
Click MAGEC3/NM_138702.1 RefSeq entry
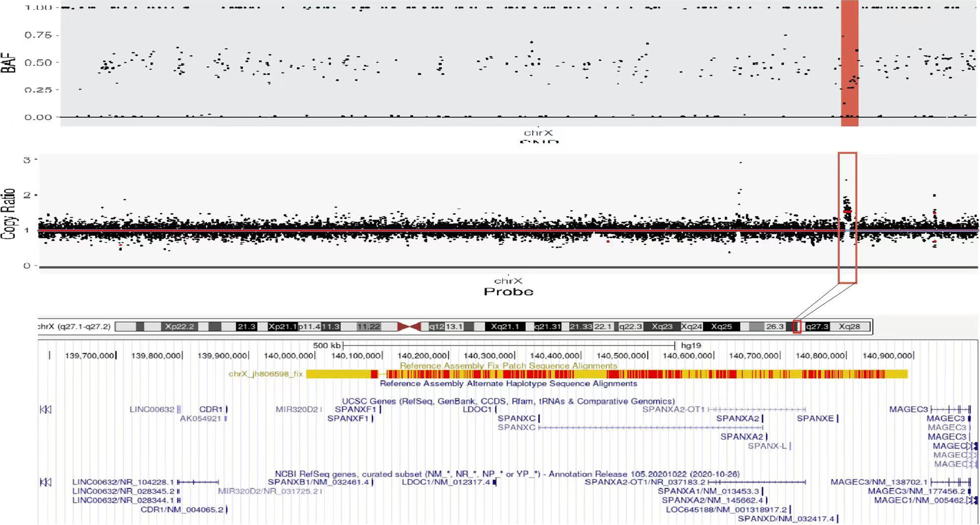coord(879,482)
